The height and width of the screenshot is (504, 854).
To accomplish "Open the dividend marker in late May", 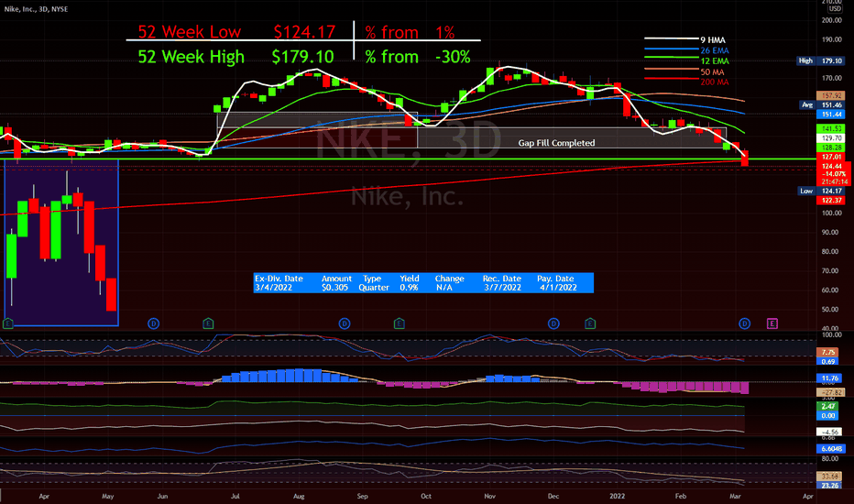I will coord(154,323).
